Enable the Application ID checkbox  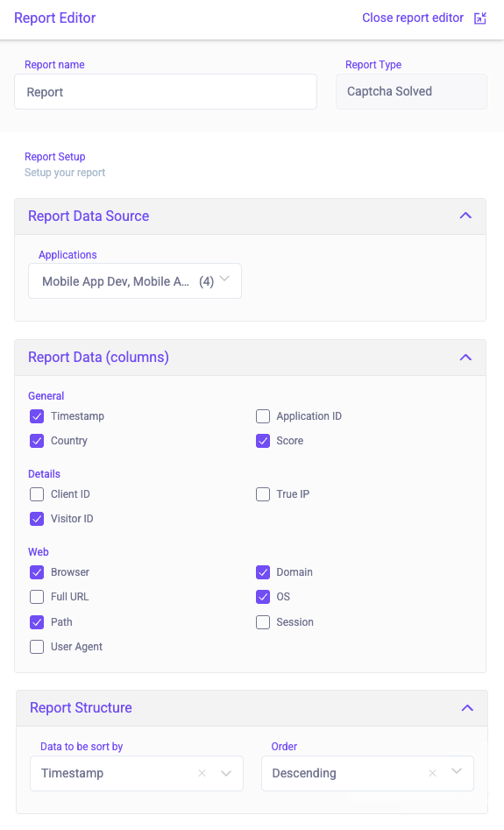tap(263, 416)
